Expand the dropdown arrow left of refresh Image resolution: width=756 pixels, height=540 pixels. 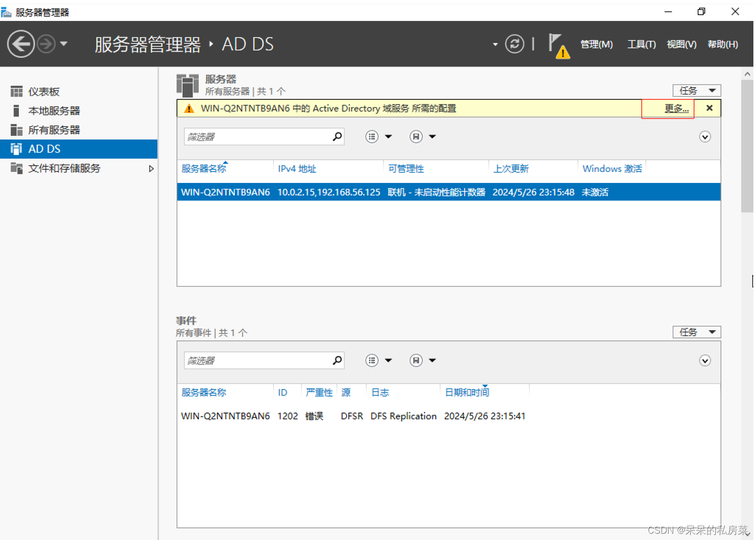(495, 44)
